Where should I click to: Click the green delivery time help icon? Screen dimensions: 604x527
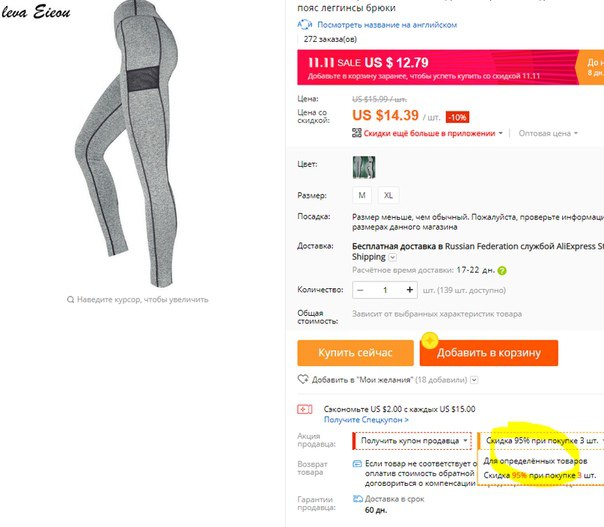[502, 270]
